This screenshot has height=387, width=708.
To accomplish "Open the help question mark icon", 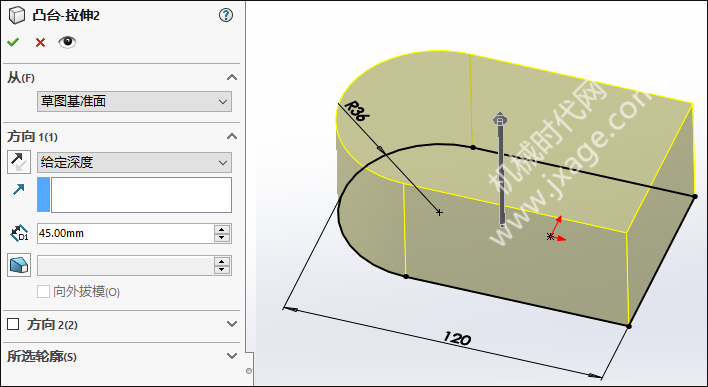I will [226, 15].
